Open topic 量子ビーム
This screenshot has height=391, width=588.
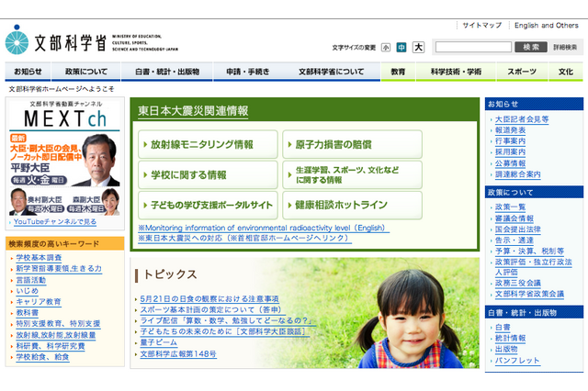click(158, 342)
